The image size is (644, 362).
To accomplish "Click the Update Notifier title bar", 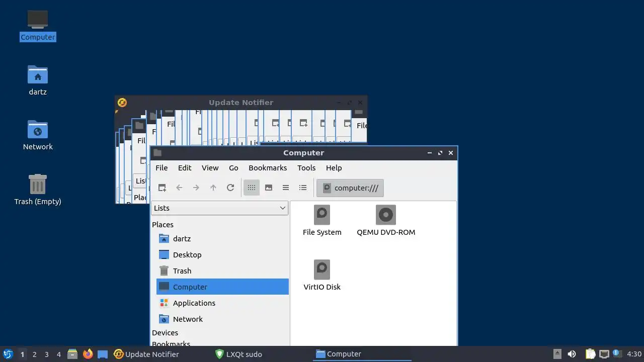I will tap(241, 103).
